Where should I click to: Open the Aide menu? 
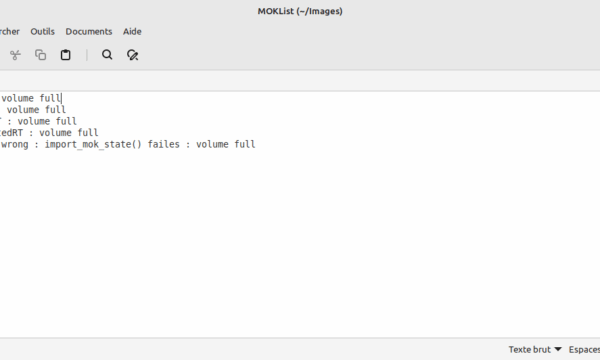[x=132, y=31]
